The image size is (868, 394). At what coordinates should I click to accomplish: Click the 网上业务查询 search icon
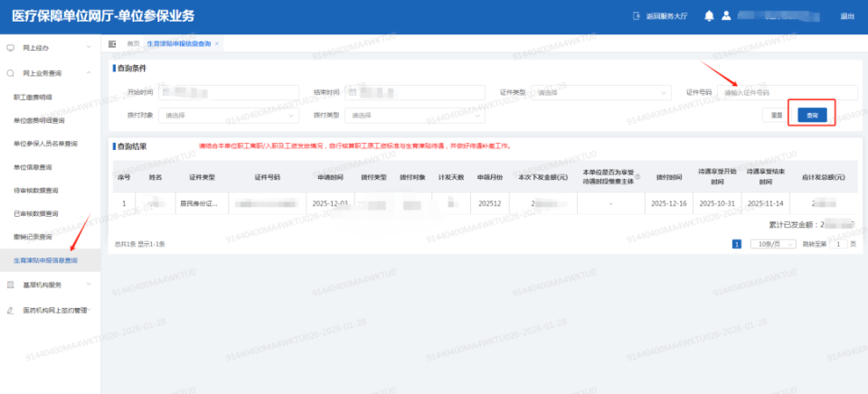10,73
